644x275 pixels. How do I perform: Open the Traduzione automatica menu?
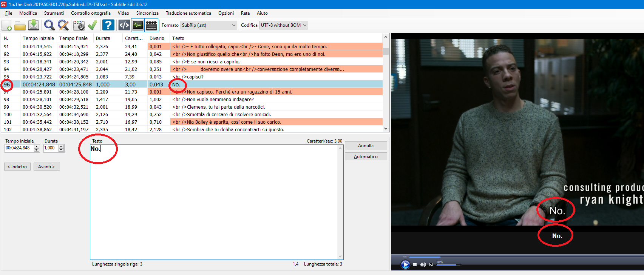188,13
